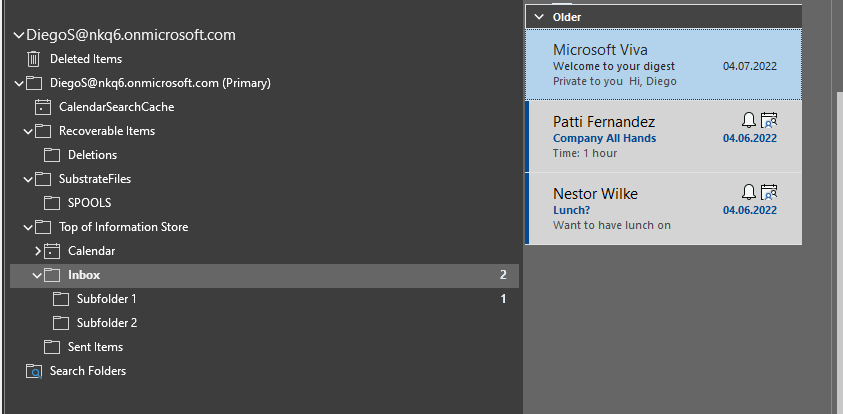Click the SPOOLS folder icon

(x=52, y=203)
